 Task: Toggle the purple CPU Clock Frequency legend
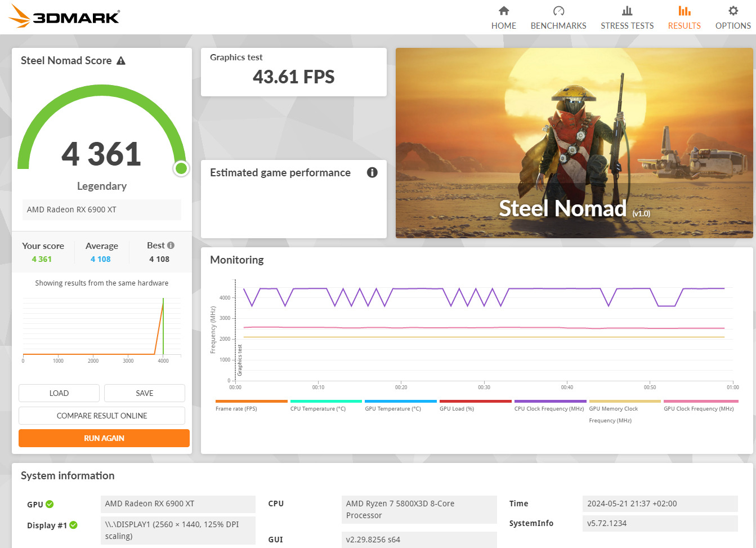coord(550,406)
